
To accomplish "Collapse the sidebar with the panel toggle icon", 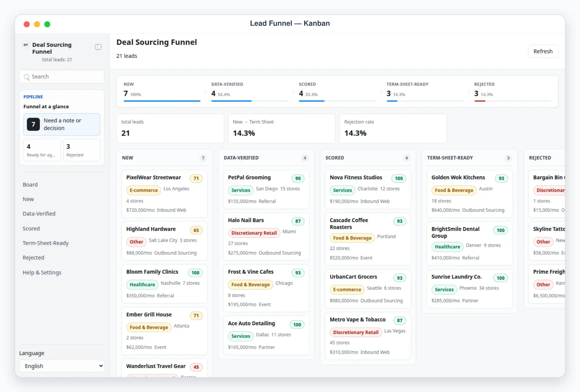I will tap(98, 47).
